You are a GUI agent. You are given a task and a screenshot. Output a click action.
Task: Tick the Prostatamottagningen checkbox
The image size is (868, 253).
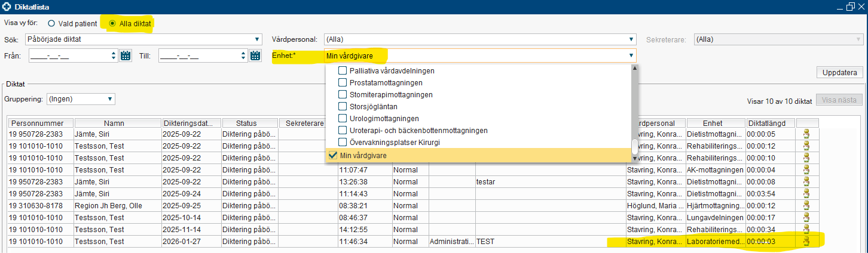(x=343, y=82)
